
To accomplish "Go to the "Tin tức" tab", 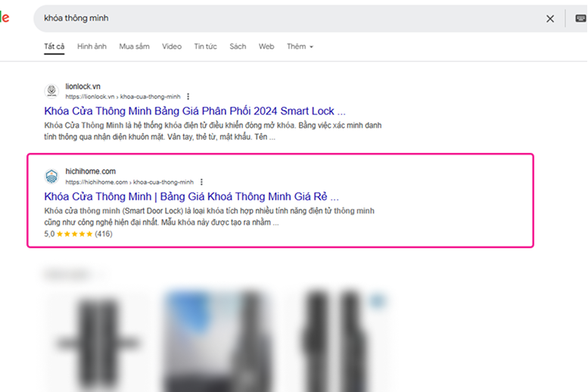I will pyautogui.click(x=205, y=47).
